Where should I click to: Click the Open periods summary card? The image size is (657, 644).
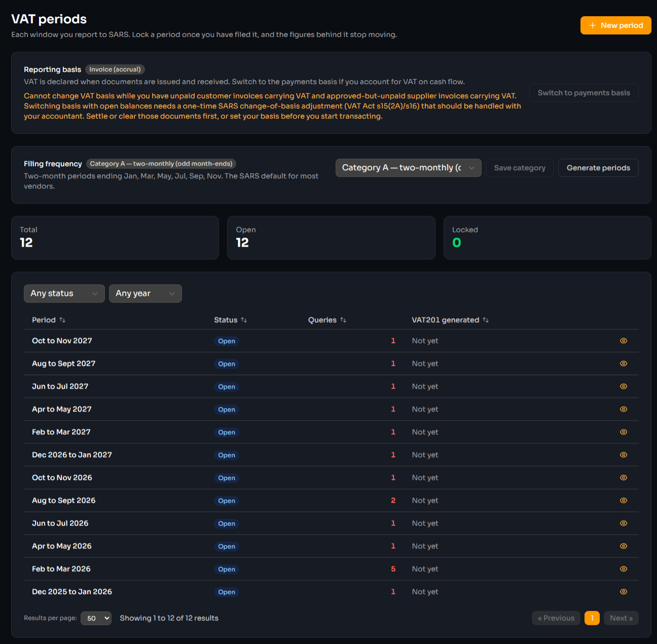(331, 238)
